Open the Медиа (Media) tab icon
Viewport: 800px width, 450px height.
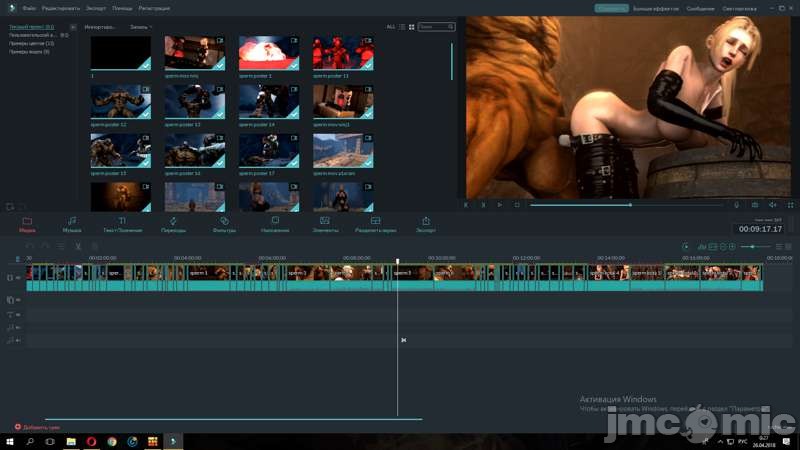coord(27,220)
